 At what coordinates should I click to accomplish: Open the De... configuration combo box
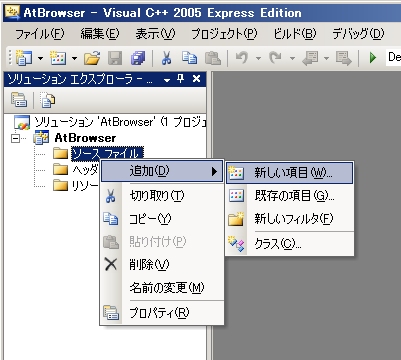(x=393, y=58)
